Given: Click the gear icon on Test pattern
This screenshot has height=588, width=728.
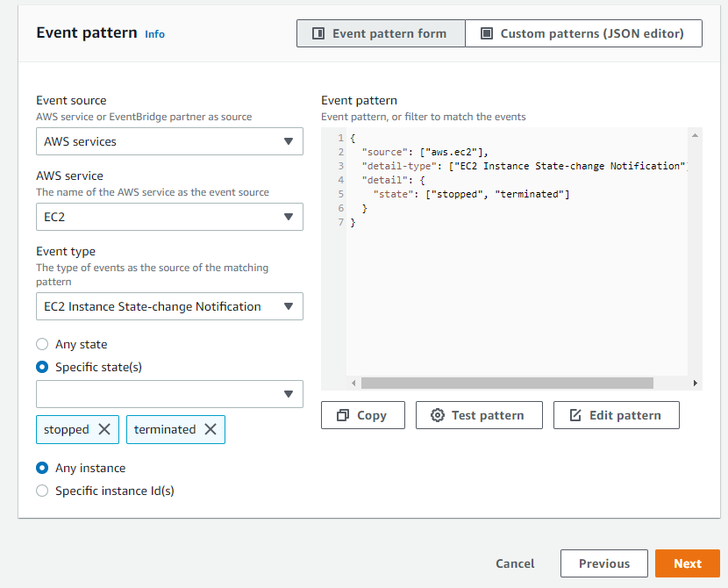Looking at the screenshot, I should [438, 415].
